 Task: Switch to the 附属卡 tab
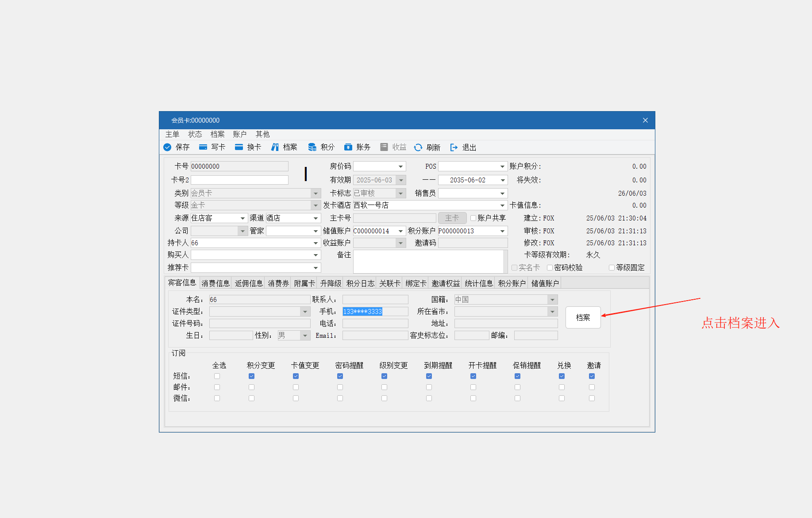click(x=304, y=283)
